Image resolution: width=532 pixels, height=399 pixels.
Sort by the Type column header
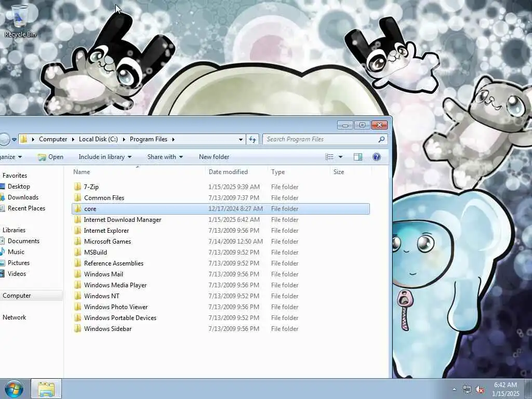coord(278,171)
